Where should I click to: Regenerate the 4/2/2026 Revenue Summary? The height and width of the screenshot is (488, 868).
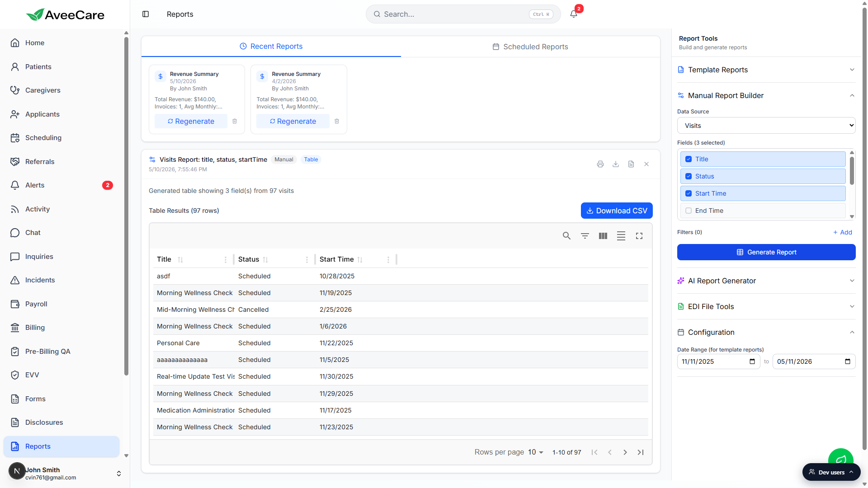click(x=293, y=121)
